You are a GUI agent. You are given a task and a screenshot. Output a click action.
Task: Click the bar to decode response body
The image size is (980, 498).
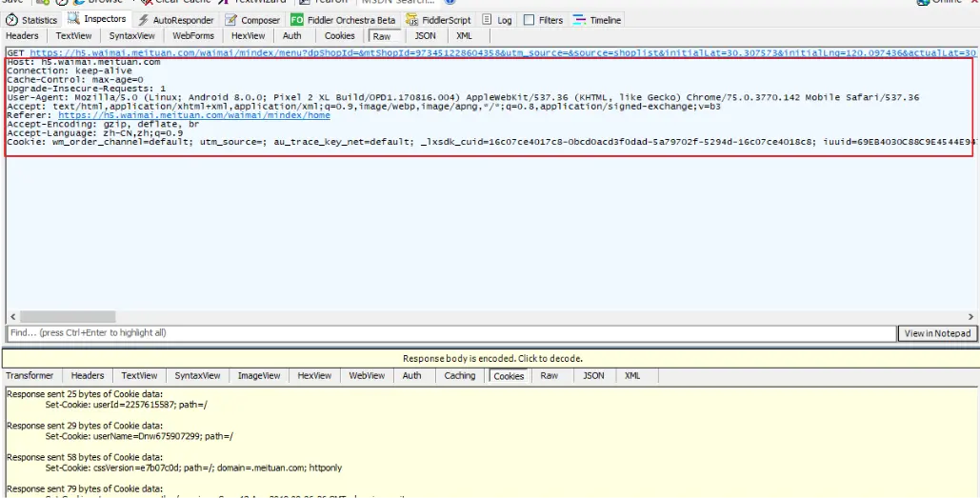[491, 358]
